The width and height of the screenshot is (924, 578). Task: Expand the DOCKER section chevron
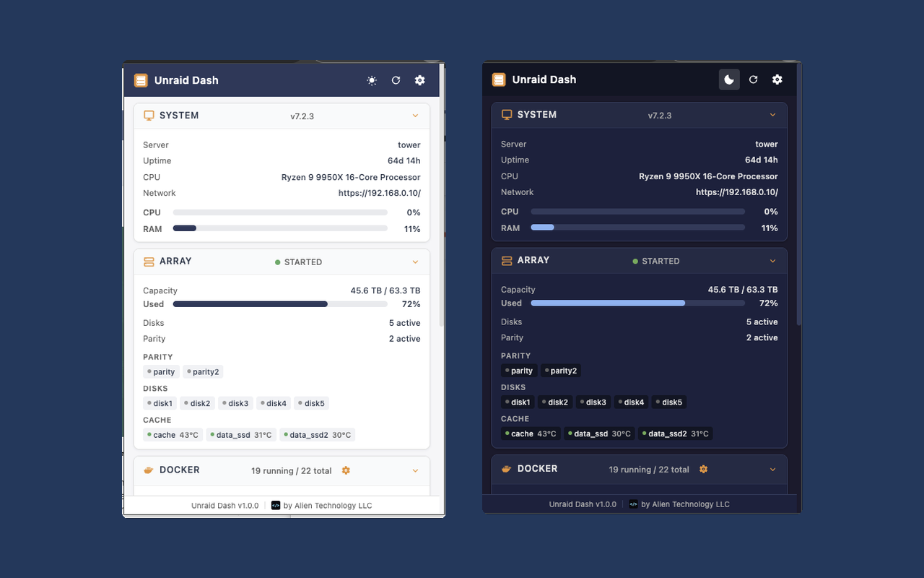pyautogui.click(x=415, y=470)
